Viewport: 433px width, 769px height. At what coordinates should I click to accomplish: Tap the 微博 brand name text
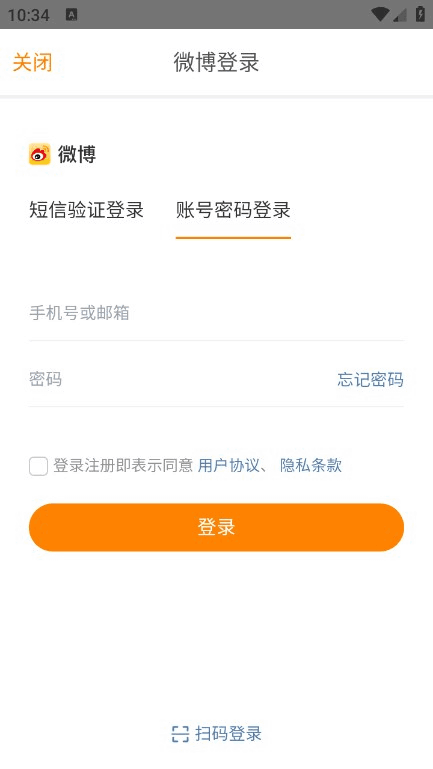[77, 154]
